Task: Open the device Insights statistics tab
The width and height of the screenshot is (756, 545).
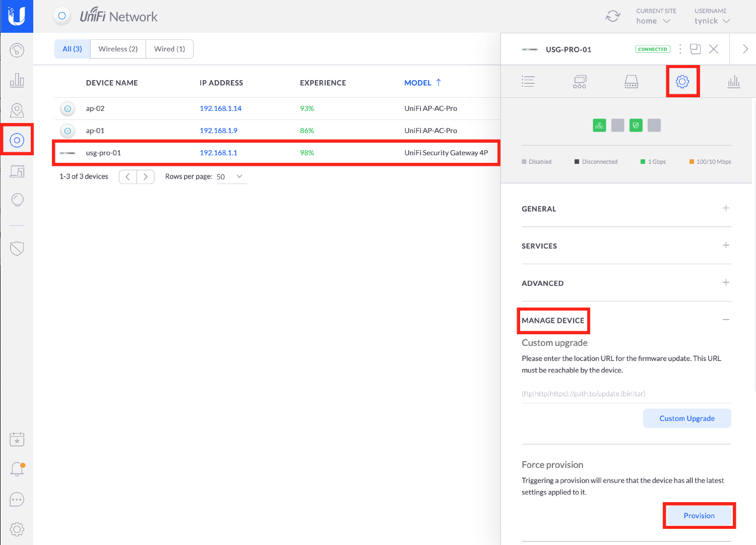Action: 734,81
